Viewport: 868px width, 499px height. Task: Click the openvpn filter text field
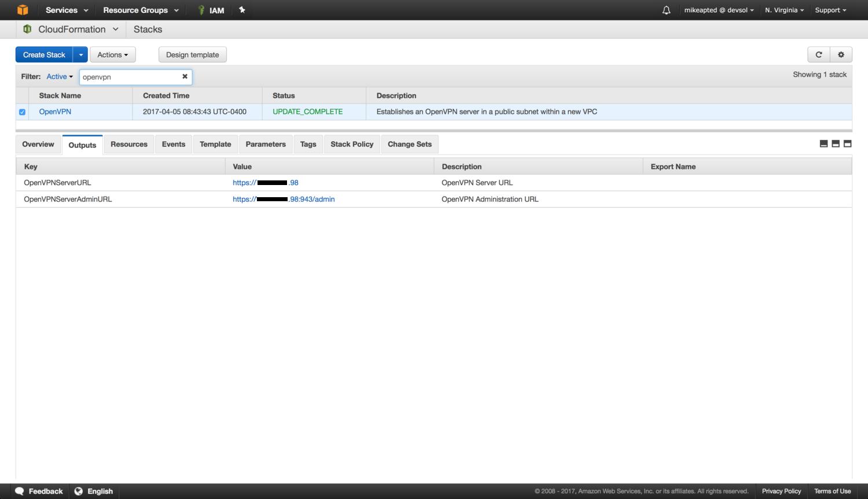point(129,77)
